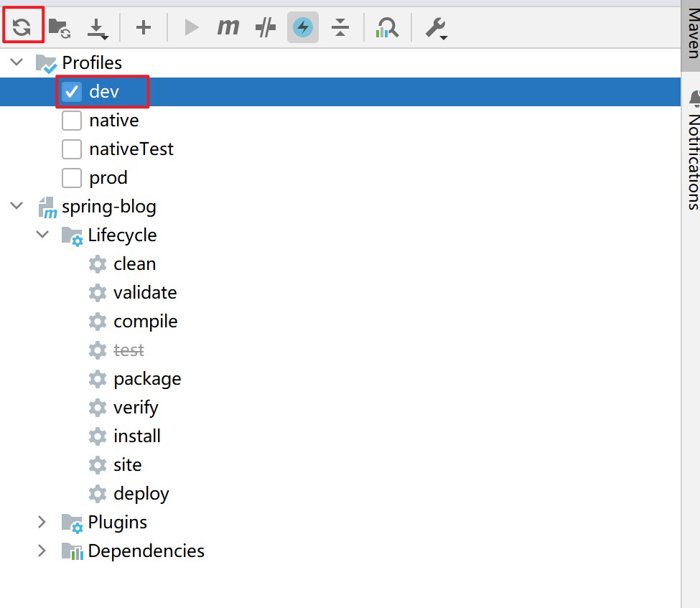Click the spring-blog Maven module icon
This screenshot has height=608, width=700.
click(x=47, y=207)
